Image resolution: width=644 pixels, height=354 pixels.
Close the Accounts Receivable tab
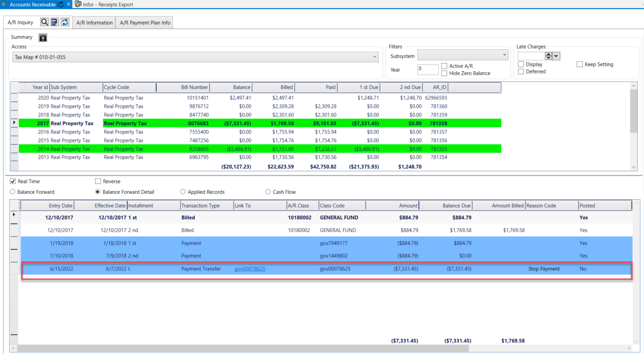pos(69,4)
